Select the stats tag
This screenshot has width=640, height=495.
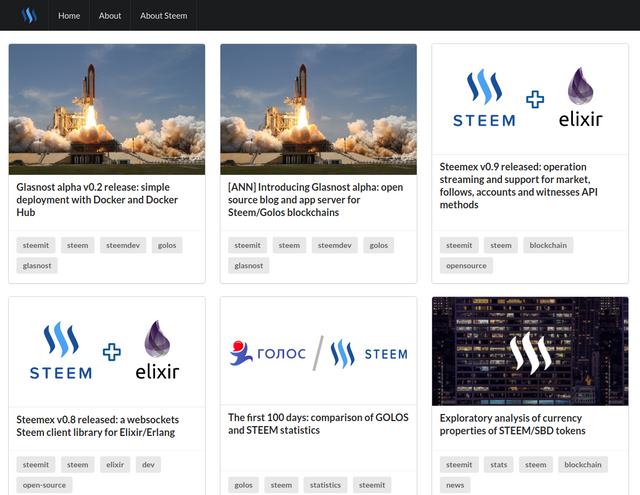point(499,465)
